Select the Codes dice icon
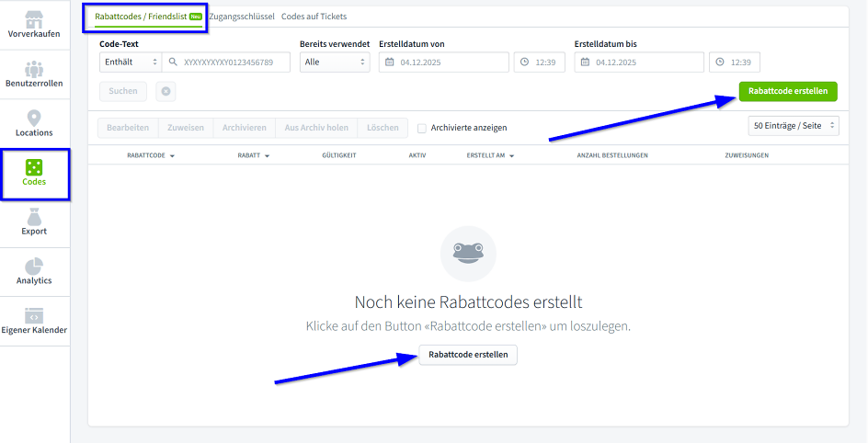The width and height of the screenshot is (868, 443). pos(34,167)
